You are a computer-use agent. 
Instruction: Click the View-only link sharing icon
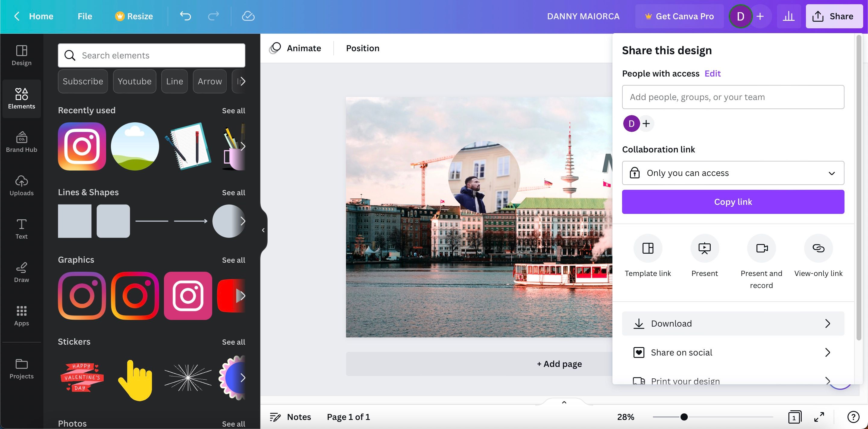(818, 249)
